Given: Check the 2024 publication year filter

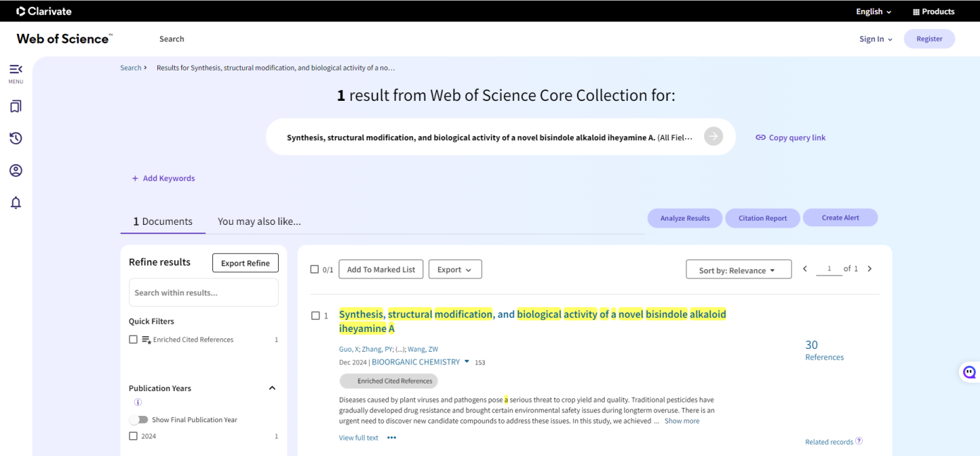Looking at the screenshot, I should (133, 436).
